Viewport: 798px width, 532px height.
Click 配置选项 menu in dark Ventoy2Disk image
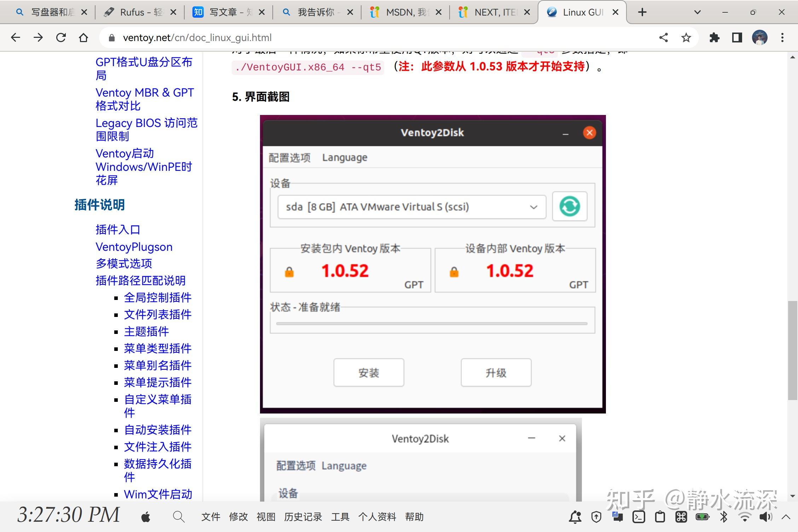(x=289, y=157)
